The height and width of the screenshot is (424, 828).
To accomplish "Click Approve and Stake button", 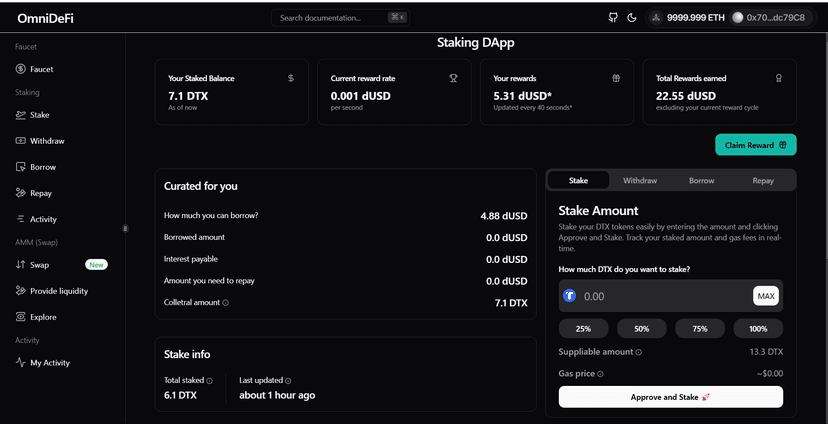I will tap(671, 397).
